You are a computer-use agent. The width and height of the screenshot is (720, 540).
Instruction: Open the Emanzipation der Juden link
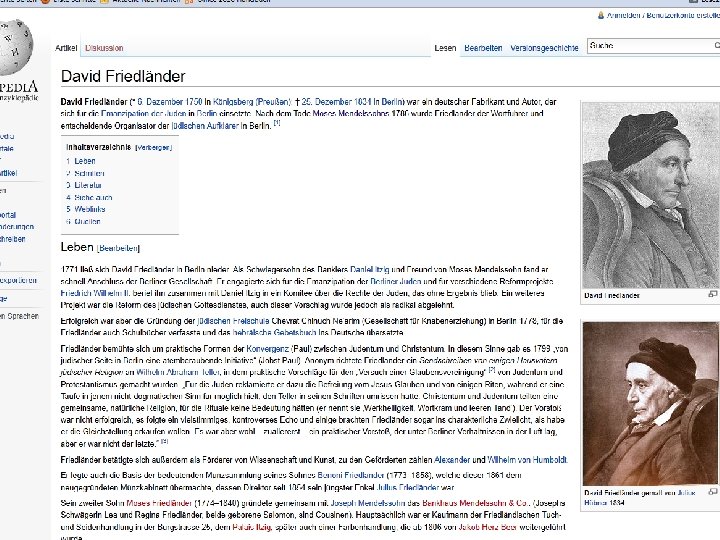[x=143, y=113]
